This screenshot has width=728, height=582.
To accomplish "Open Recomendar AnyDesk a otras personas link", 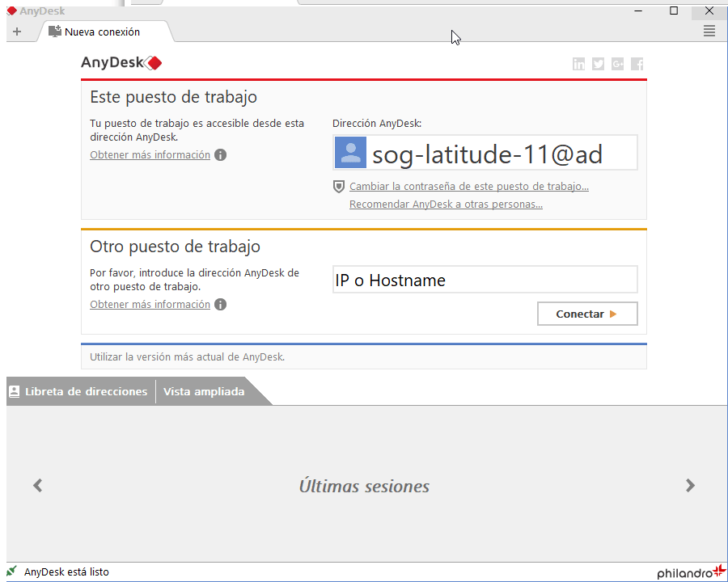I will tap(447, 205).
